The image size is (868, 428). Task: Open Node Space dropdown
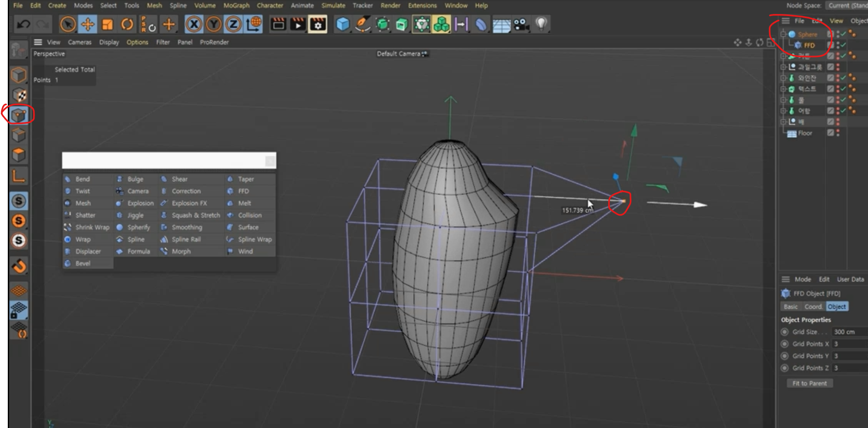847,5
